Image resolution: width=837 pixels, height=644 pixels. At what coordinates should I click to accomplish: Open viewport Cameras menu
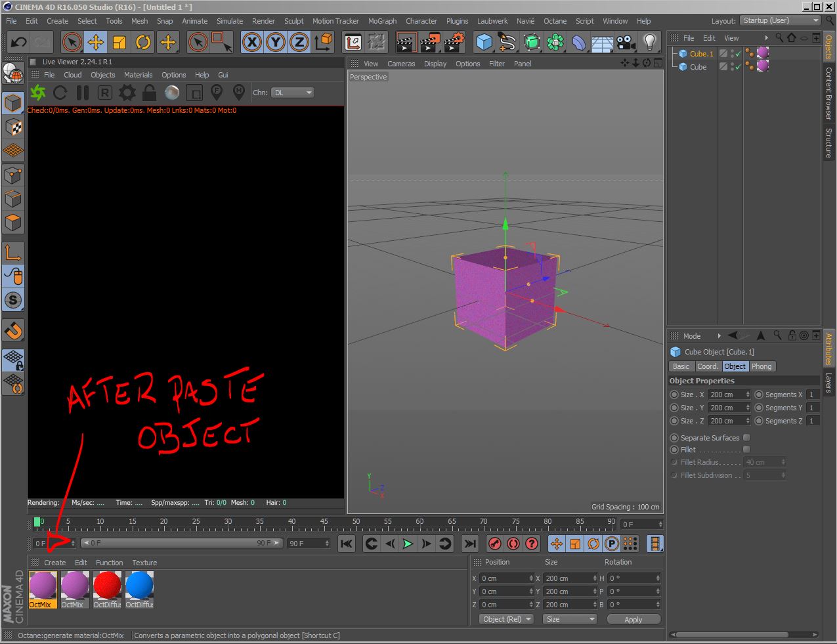(x=401, y=64)
